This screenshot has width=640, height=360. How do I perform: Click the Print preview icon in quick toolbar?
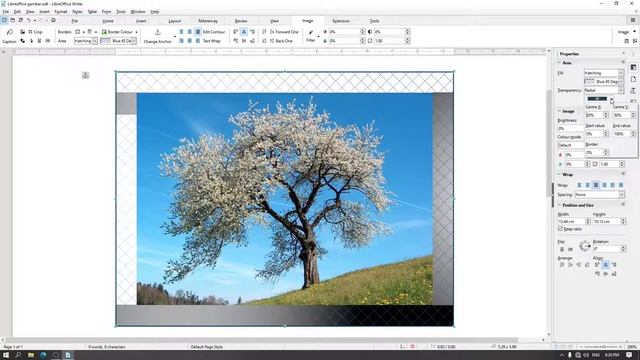(x=53, y=20)
